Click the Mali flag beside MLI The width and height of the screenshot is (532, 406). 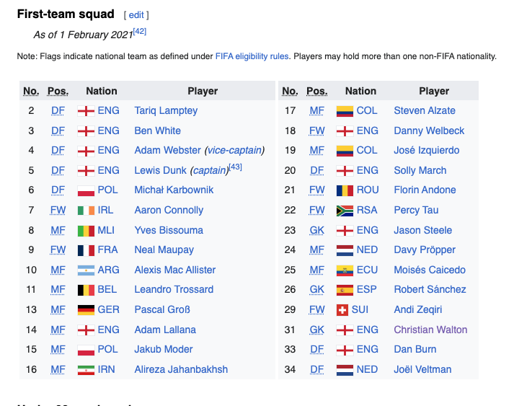86,231
